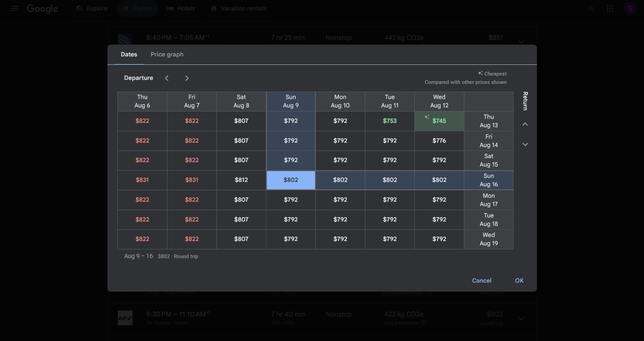Select $792 fare, Aug 12 to Aug 17
This screenshot has height=341, width=644.
pos(439,200)
